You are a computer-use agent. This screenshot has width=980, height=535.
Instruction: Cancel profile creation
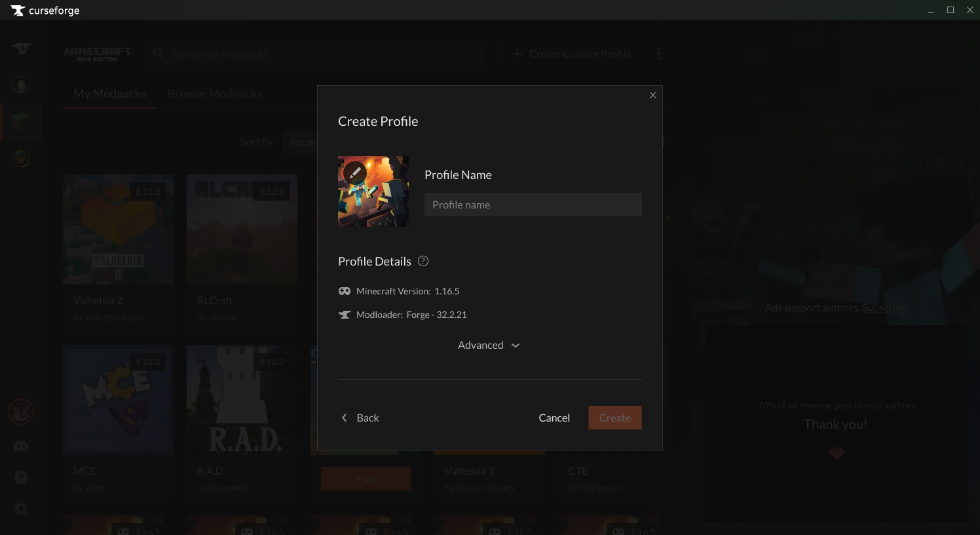(554, 418)
